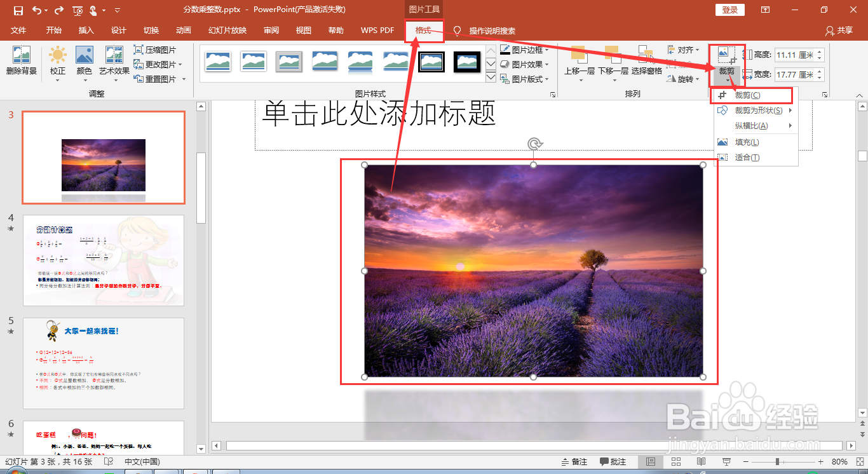Open the 校正 (Corrections) gallery
The image size is (868, 474).
tap(58, 64)
